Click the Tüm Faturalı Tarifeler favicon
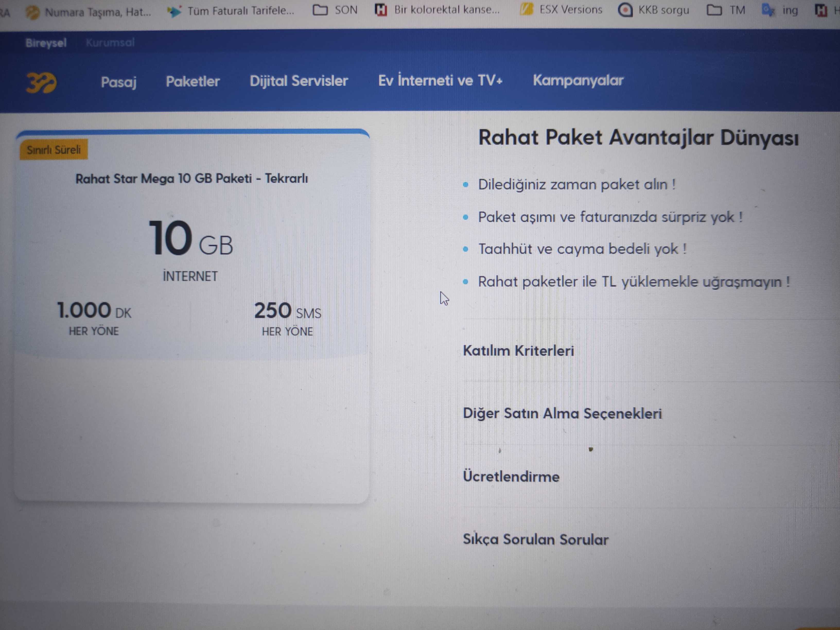This screenshot has width=840, height=630. point(175,11)
